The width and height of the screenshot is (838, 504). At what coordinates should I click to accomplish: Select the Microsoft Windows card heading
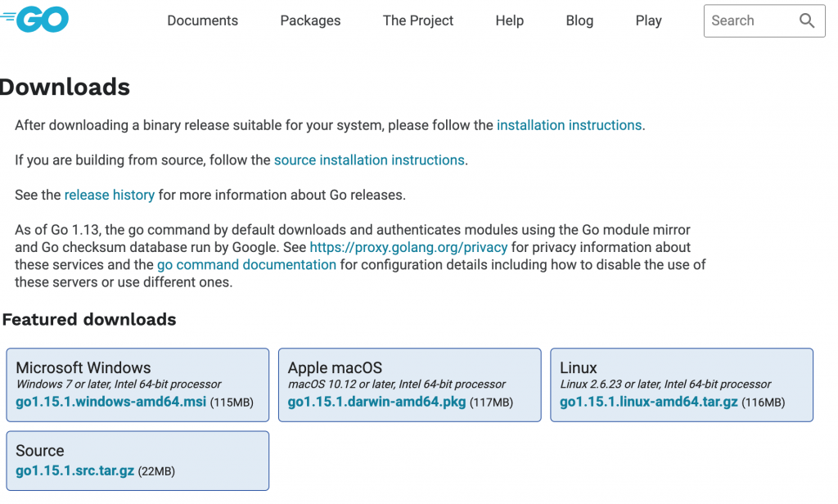tap(83, 367)
